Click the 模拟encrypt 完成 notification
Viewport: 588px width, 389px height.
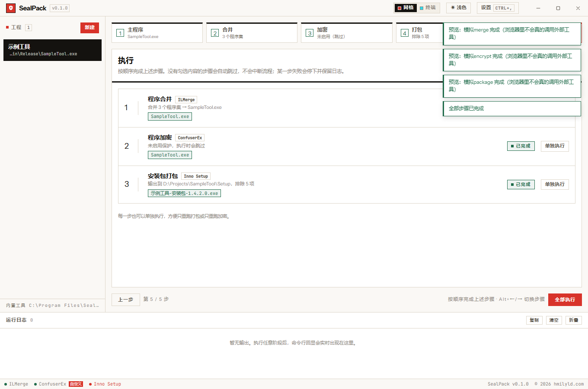pos(512,60)
